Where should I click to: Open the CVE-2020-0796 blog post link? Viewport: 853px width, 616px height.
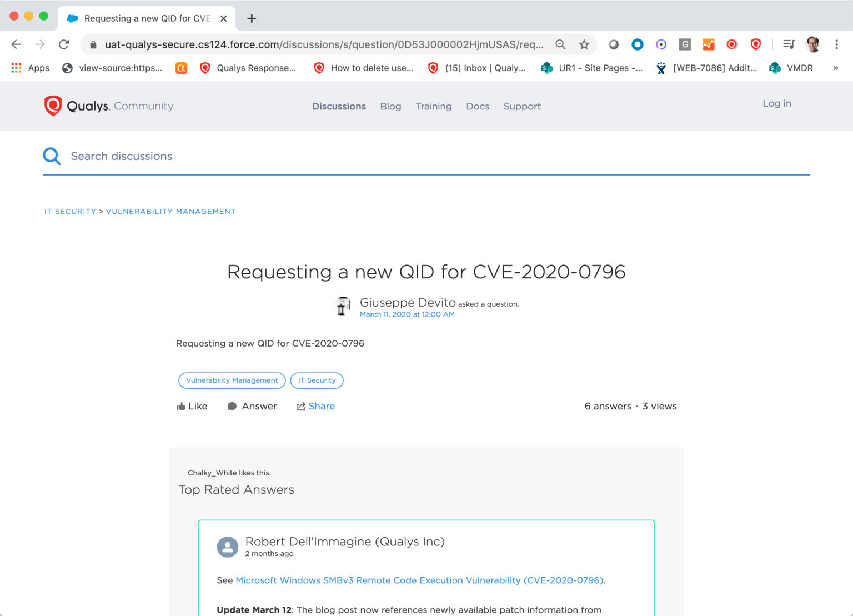[x=420, y=580]
